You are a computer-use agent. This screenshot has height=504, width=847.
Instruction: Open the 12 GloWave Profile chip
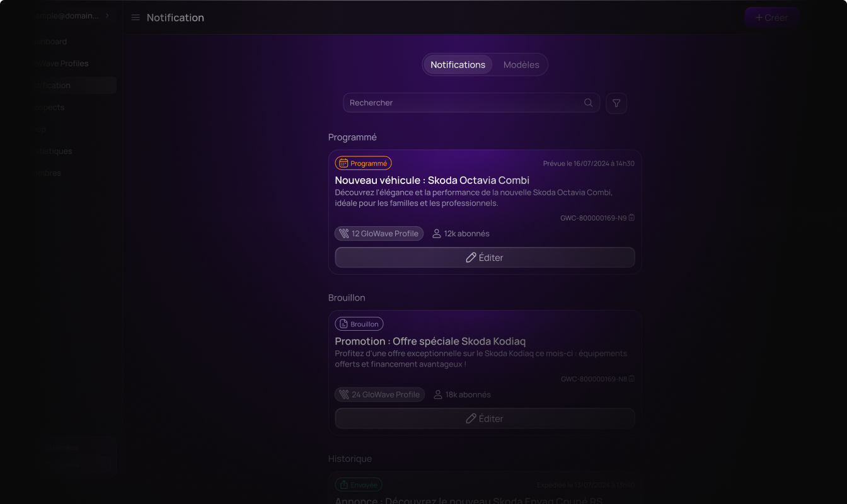[379, 233]
